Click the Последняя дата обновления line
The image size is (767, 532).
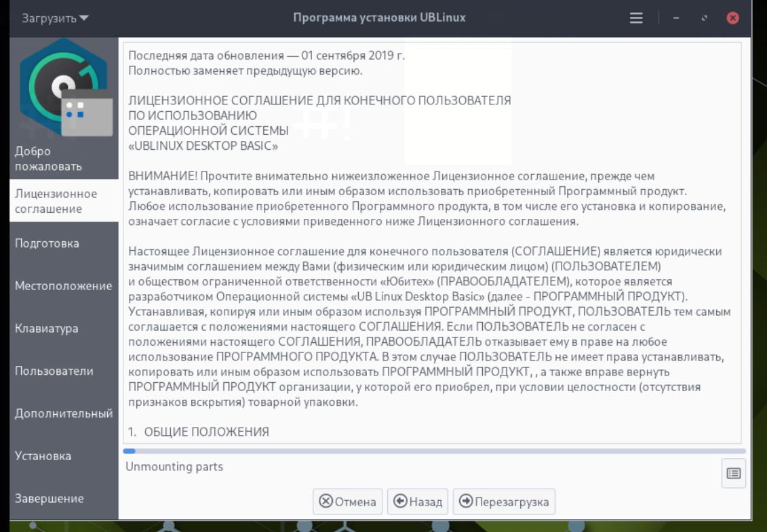[x=267, y=56]
